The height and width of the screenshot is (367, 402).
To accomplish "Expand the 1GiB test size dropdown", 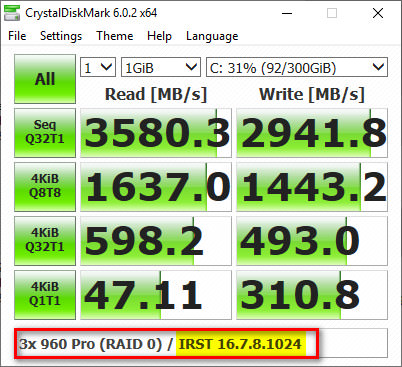I will tap(161, 67).
